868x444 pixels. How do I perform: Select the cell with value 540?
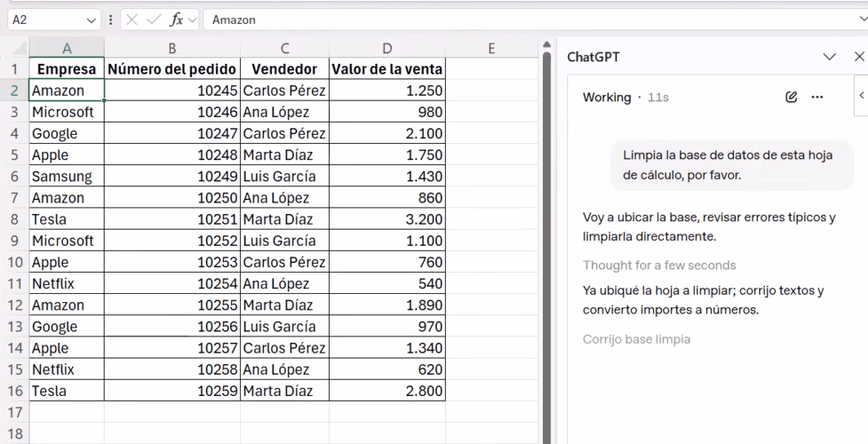click(387, 283)
